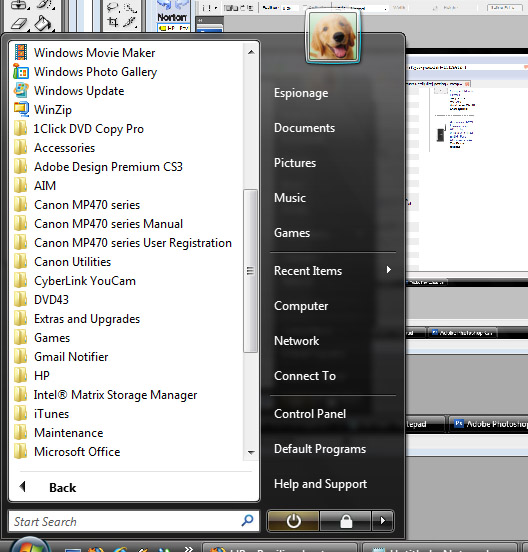Click the programs list scrollbar thumb
Image resolution: width=528 pixels, height=552 pixels.
[x=250, y=271]
